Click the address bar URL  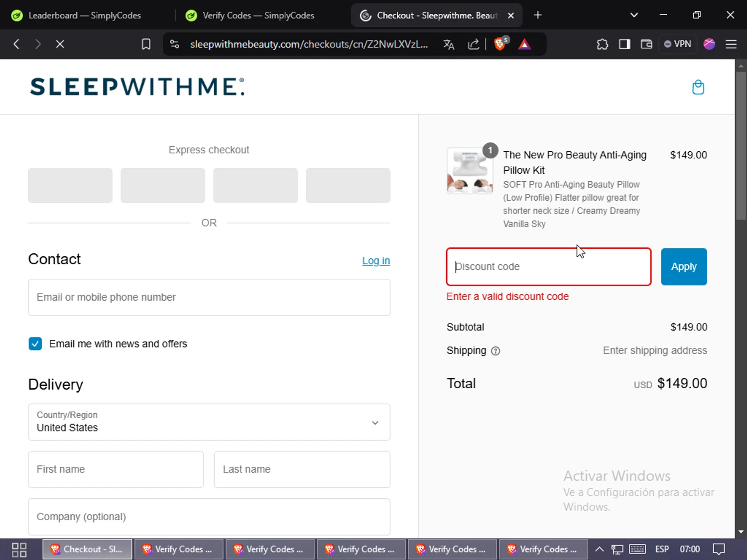point(309,44)
